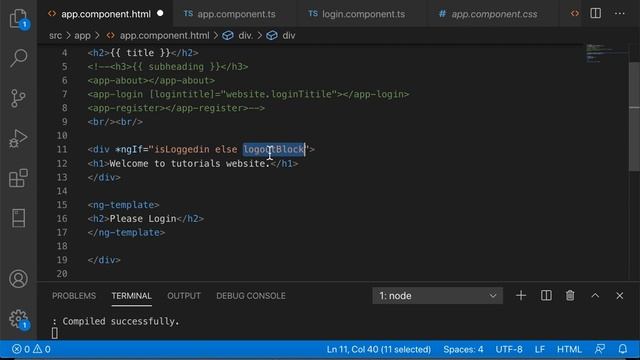Open the Accounts menu icon
Screen dimensions: 640x360
click(18, 279)
